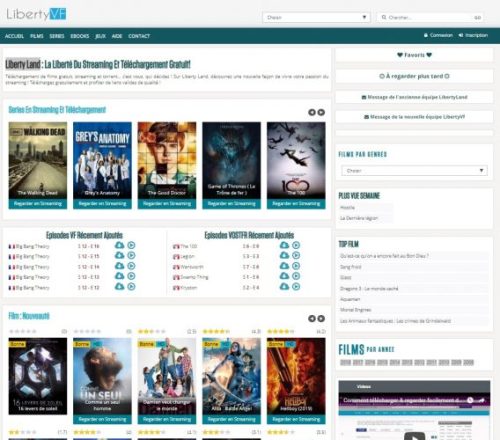The width and height of the screenshot is (500, 440).
Task: Open 'Sang froid' in Top Film
Action: coord(351,267)
